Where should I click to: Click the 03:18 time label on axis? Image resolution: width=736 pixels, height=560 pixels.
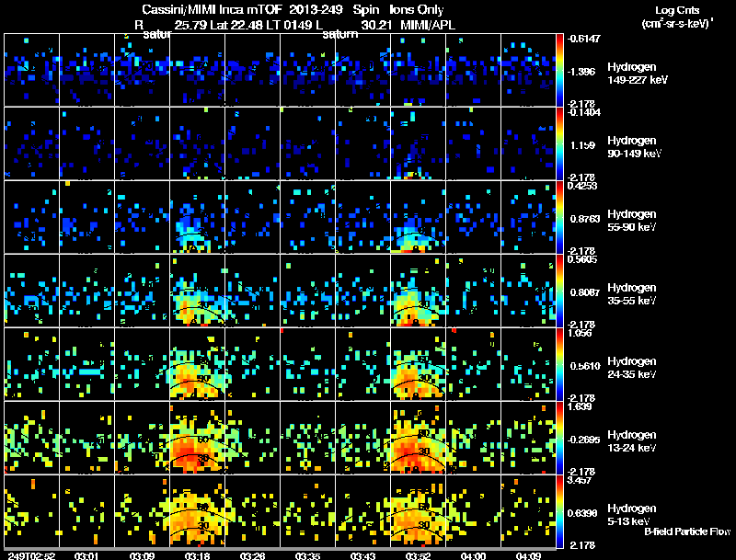point(197,556)
